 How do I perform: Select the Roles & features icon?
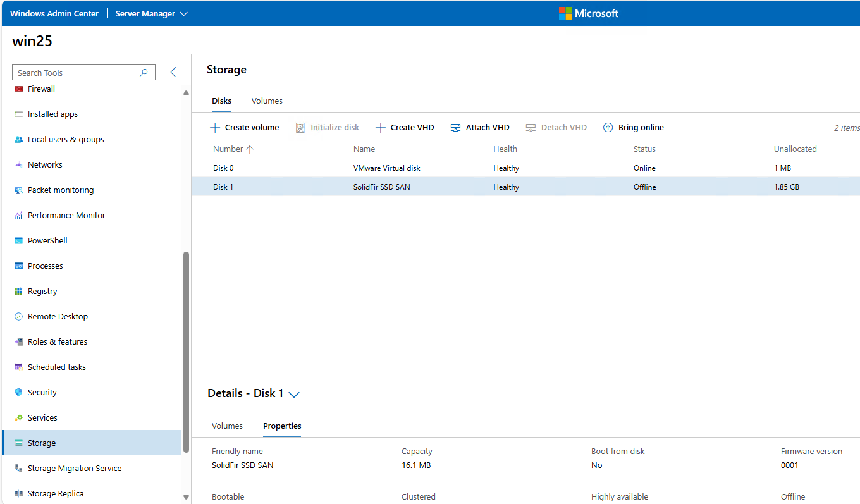point(18,342)
